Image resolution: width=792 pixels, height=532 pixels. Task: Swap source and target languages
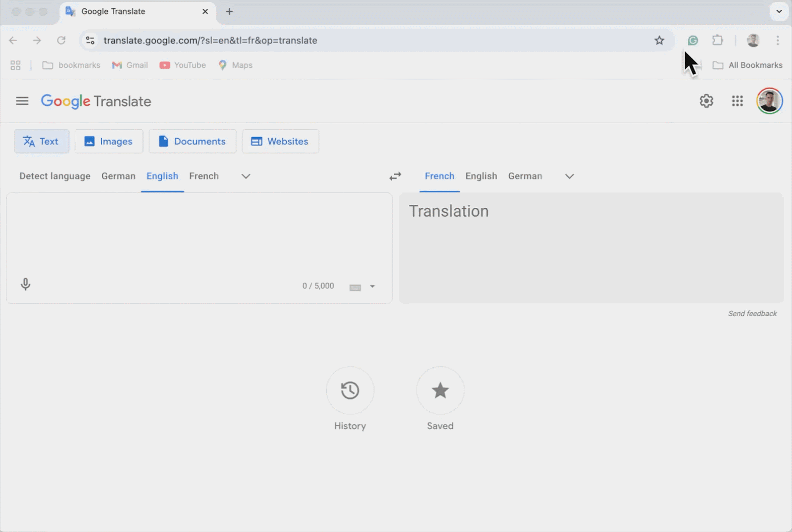coord(395,176)
